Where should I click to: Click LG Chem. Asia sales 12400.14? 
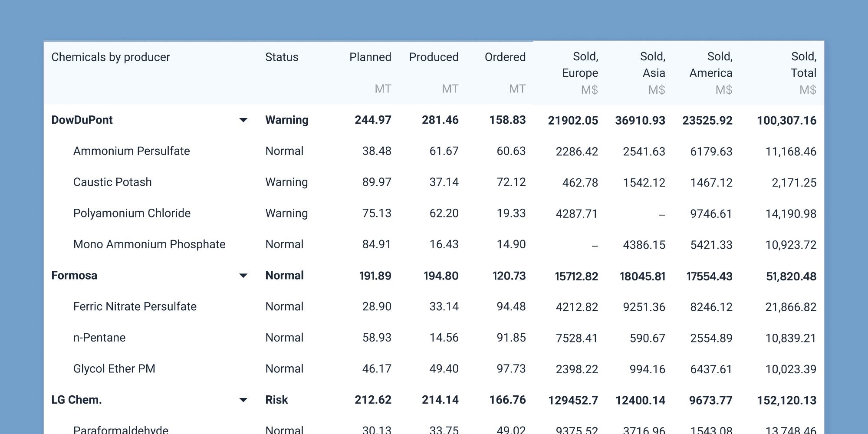[x=640, y=400]
